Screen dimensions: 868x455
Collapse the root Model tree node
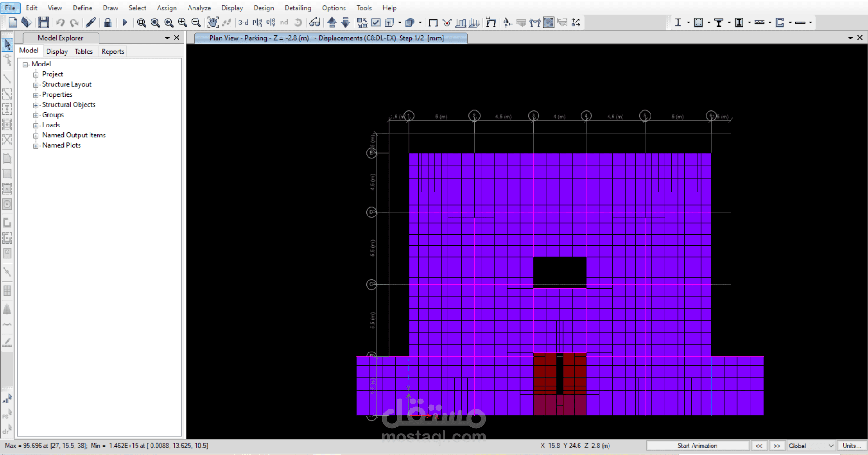25,65
